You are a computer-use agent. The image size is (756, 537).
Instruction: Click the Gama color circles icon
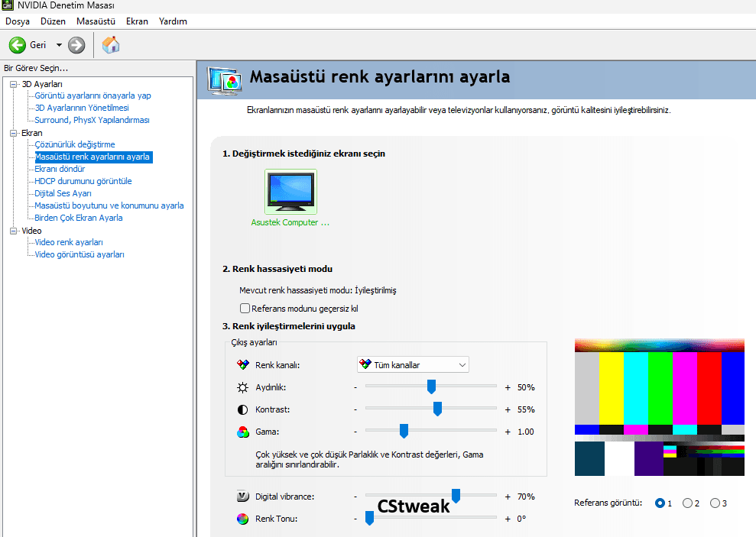coord(242,432)
